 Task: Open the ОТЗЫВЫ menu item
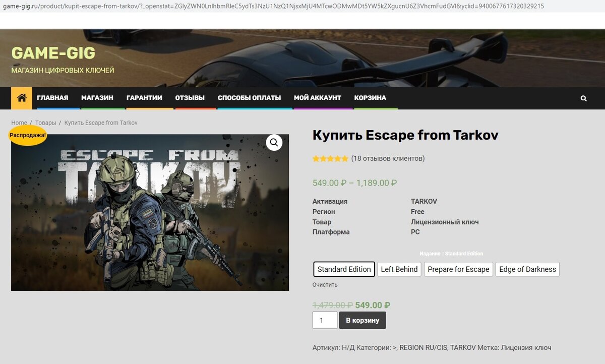(x=190, y=98)
